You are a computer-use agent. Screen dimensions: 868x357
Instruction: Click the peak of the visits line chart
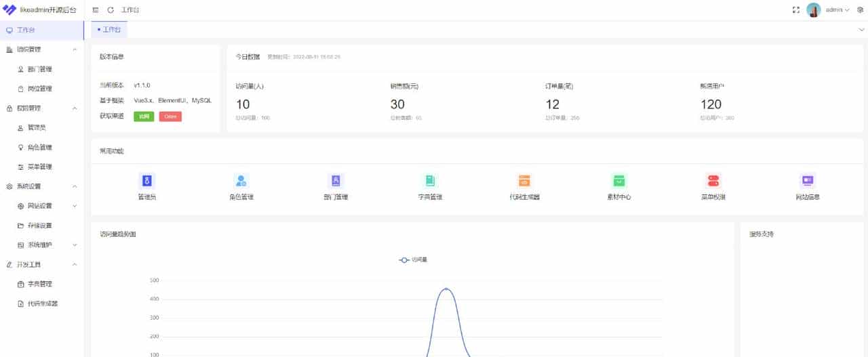click(446, 289)
